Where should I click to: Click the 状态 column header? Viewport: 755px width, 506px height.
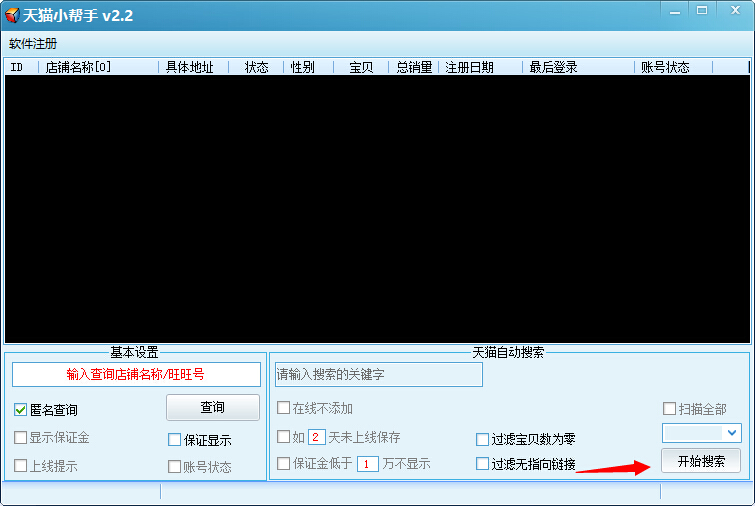point(256,67)
